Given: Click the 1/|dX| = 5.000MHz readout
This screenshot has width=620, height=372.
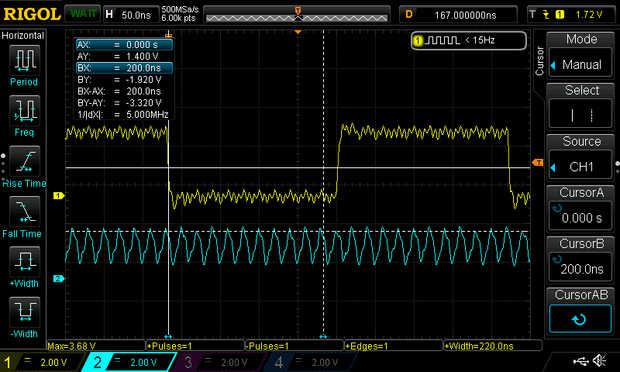Looking at the screenshot, I should (x=124, y=115).
